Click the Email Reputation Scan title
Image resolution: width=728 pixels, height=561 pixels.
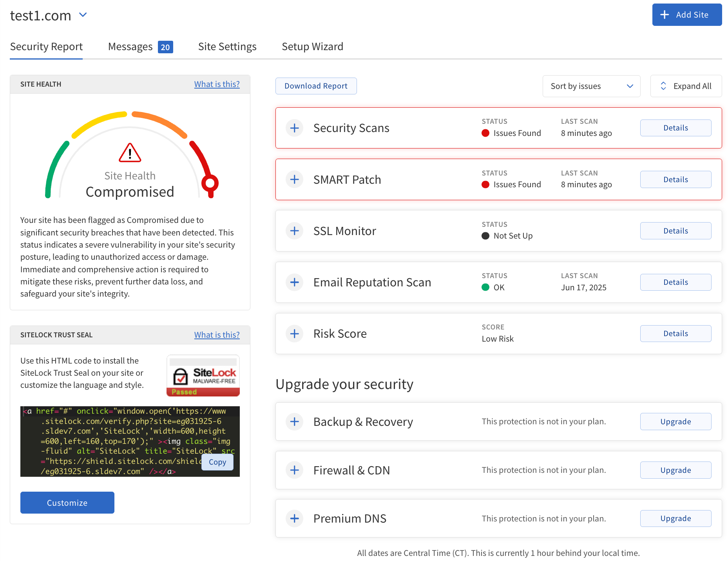click(x=372, y=282)
